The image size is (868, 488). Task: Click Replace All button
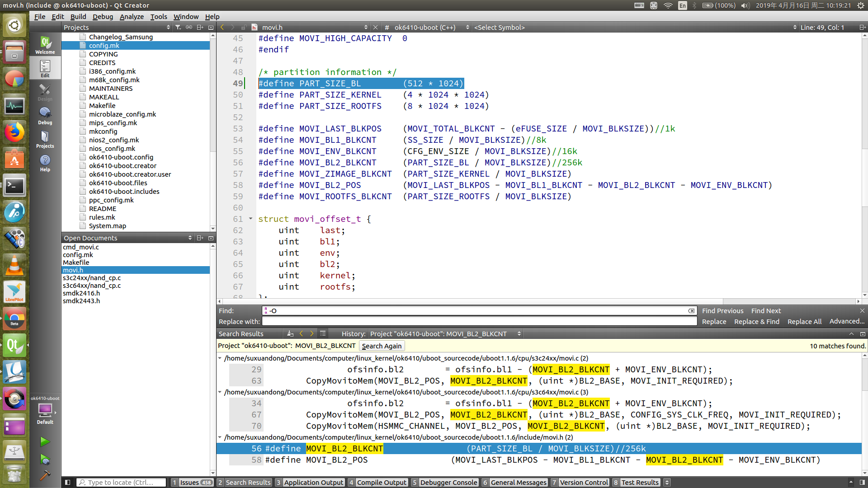[x=804, y=322]
